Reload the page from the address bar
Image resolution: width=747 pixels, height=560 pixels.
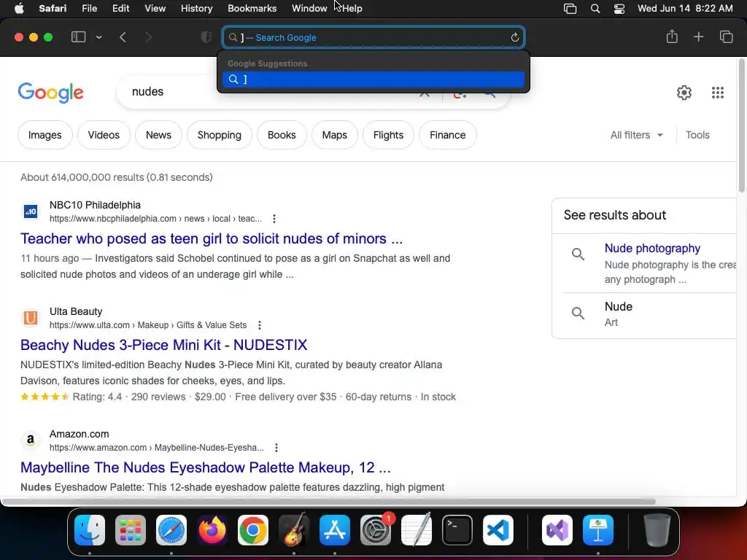(x=514, y=38)
